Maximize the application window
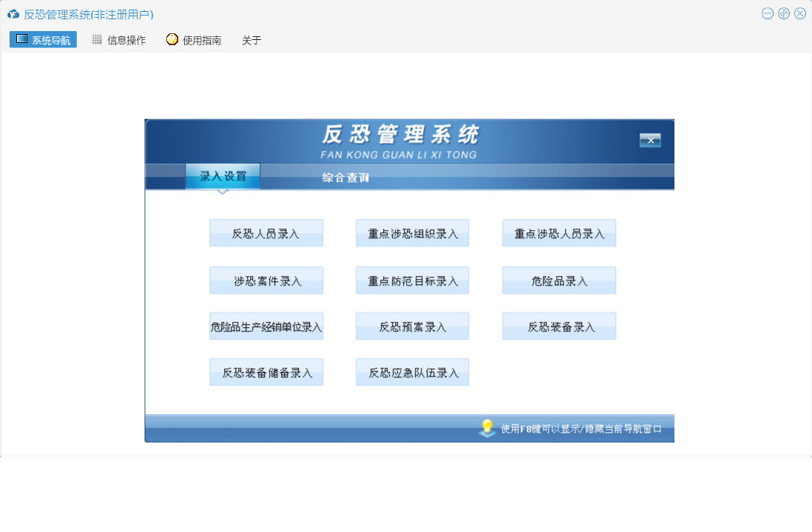 (784, 13)
